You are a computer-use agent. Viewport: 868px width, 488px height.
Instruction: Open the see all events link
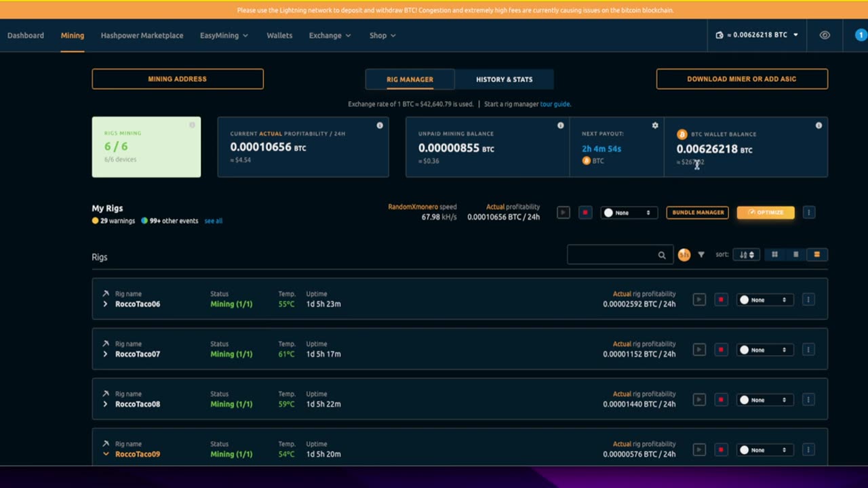[x=214, y=221]
